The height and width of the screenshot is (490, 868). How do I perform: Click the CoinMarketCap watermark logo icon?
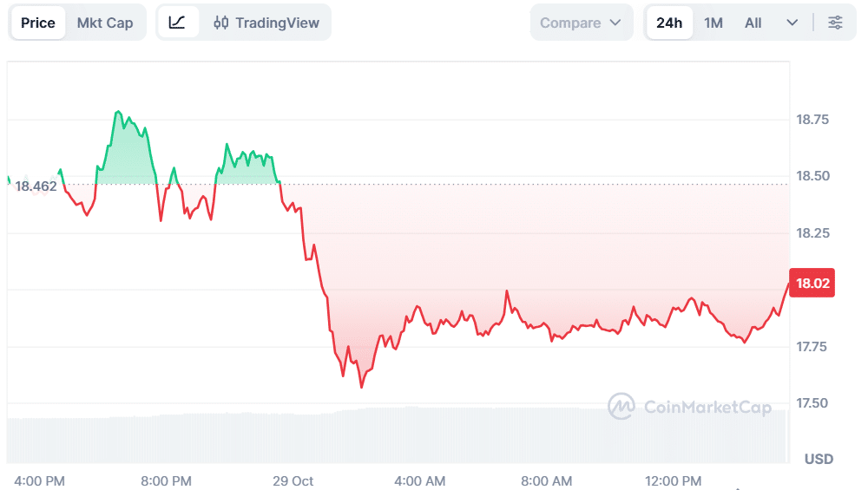point(621,407)
